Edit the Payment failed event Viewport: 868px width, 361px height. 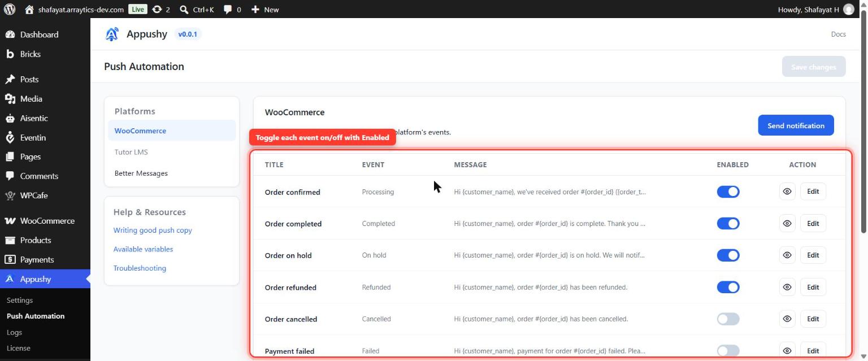coord(813,351)
